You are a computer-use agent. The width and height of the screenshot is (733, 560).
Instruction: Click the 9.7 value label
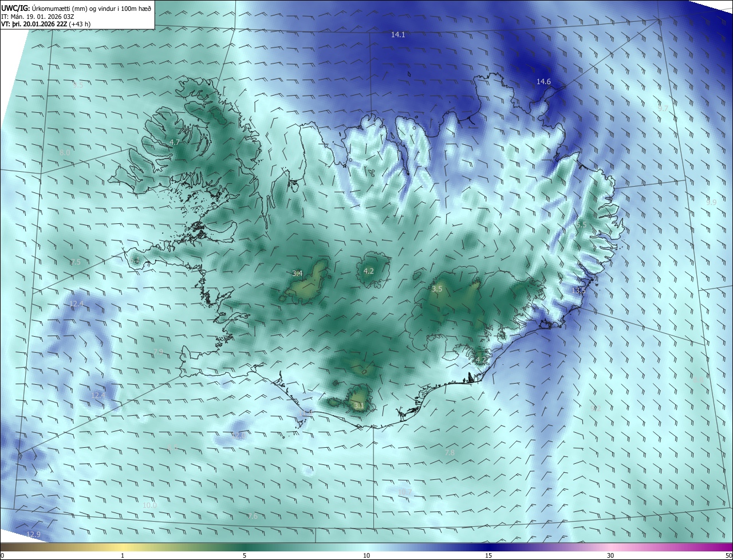point(663,108)
